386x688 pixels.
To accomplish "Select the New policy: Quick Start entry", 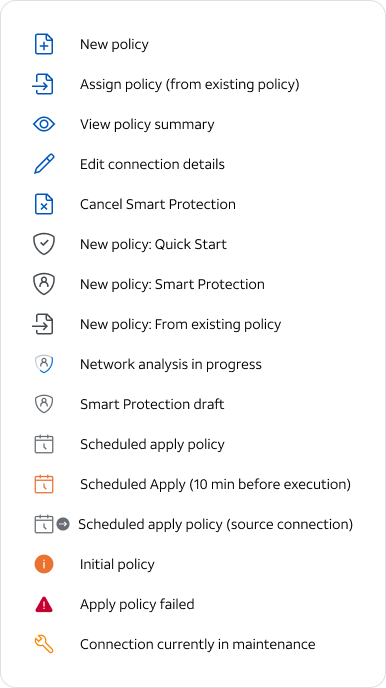I will click(153, 244).
